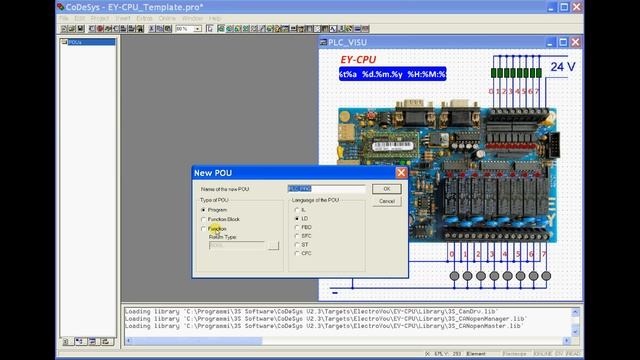Click output lamp 7 in PLC_VISU
Screen dimensions: 640x360
tap(546, 276)
